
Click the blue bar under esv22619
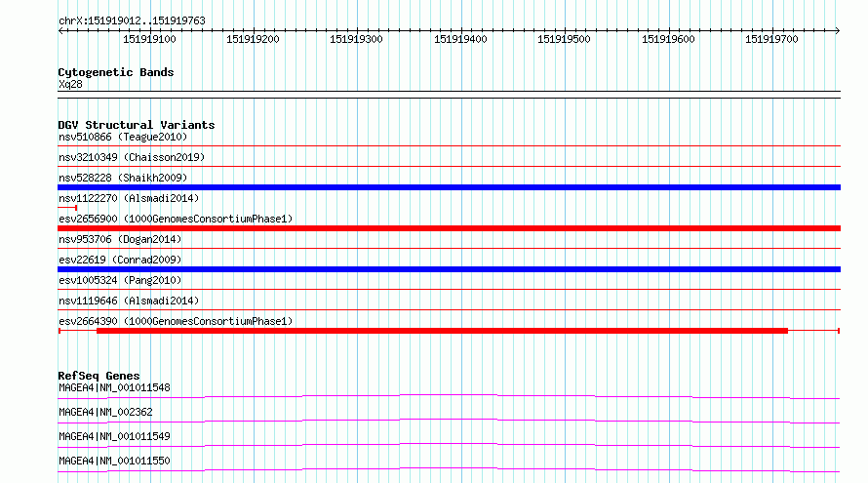tap(449, 269)
